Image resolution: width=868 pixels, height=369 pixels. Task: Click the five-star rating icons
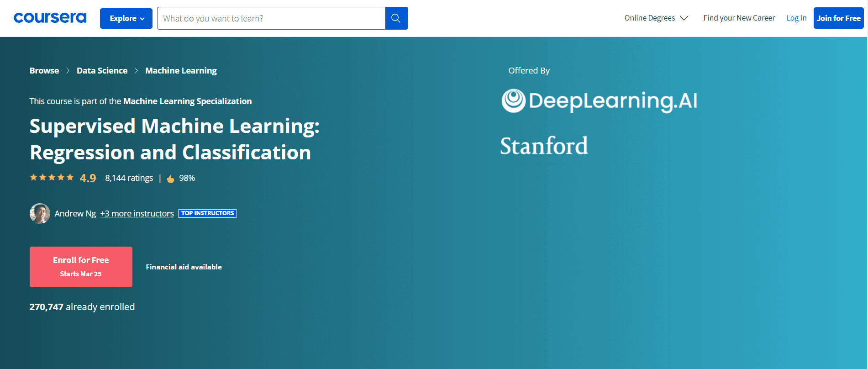point(52,177)
